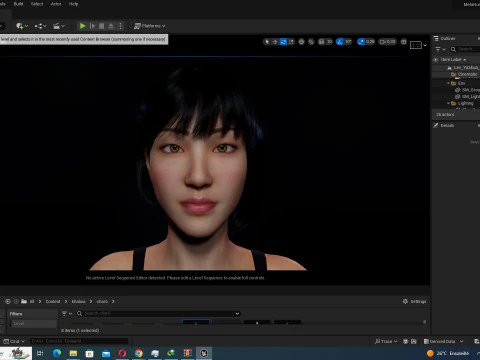Choose the Select objects cursor tool
The width and height of the screenshot is (480, 360).
coord(267,42)
